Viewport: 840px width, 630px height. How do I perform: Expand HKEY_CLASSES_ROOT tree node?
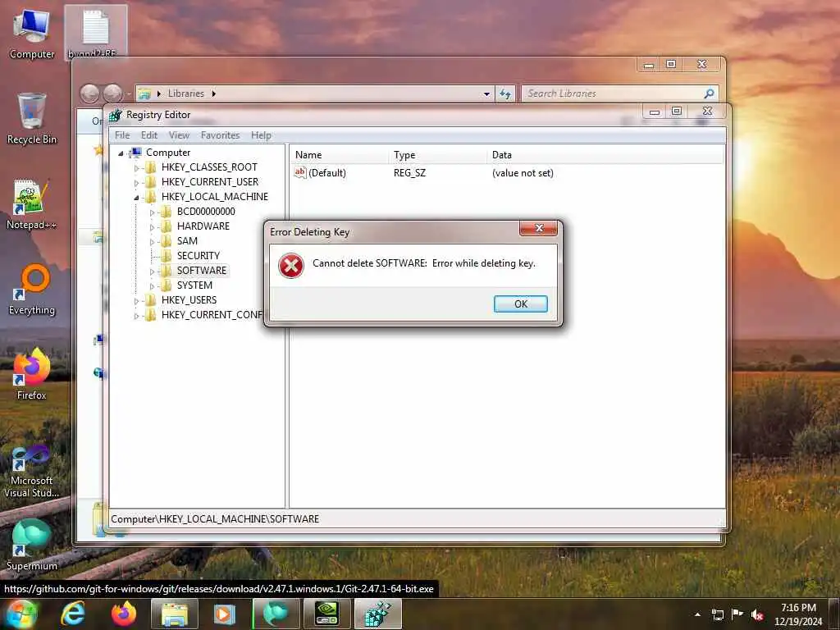[x=137, y=167]
